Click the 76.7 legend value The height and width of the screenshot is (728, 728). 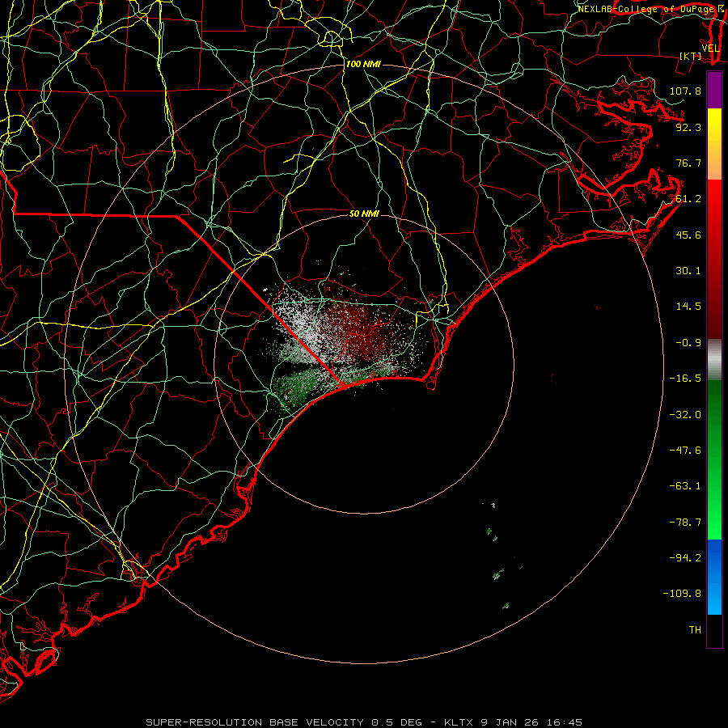(x=688, y=163)
